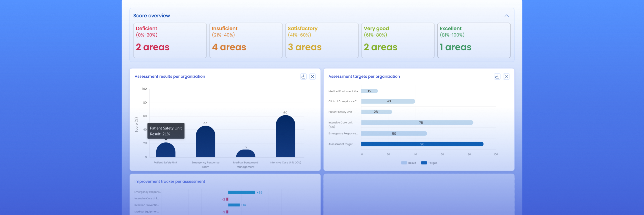The image size is (644, 215).
Task: Open the Excellent score card
Action: pos(474,40)
